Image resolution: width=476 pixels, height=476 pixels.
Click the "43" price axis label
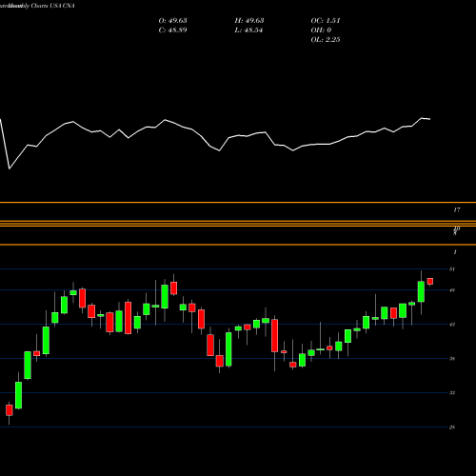(x=452, y=325)
